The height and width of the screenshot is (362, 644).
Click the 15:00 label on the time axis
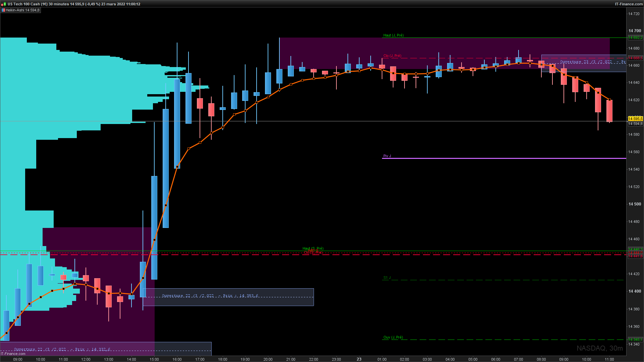tap(154, 359)
